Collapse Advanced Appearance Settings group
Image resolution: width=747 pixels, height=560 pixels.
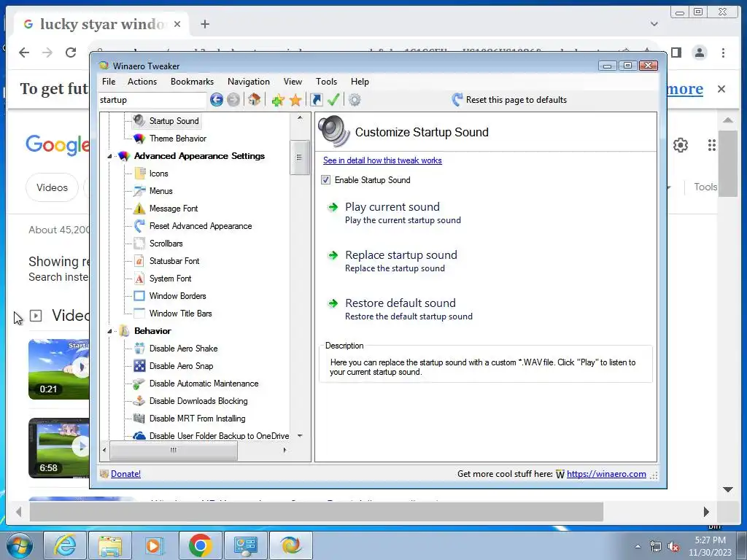coord(109,156)
